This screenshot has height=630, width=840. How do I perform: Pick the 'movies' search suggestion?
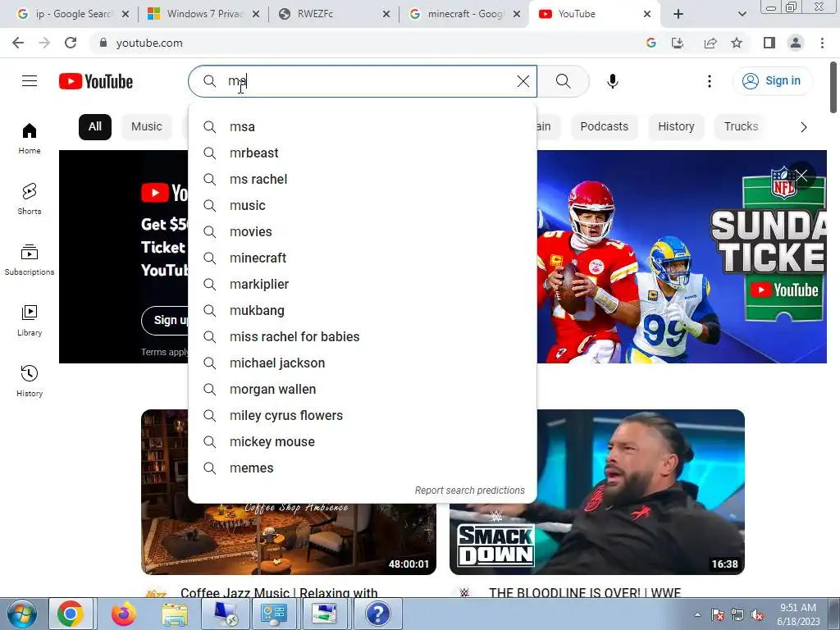[362, 232]
